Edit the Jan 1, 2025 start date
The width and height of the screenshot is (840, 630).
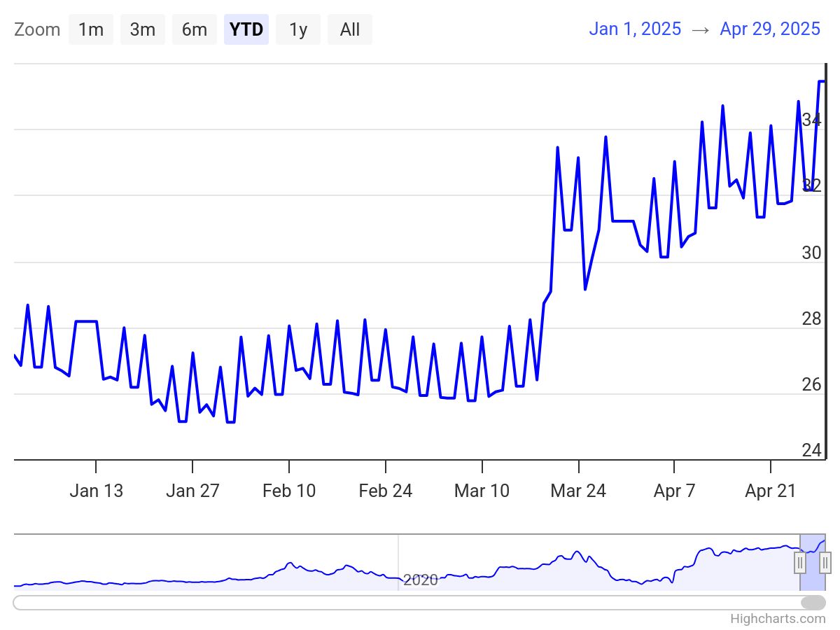pos(635,29)
